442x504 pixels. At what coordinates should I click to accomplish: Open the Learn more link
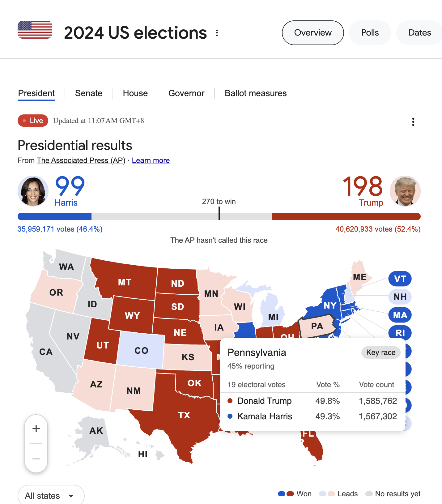(151, 160)
